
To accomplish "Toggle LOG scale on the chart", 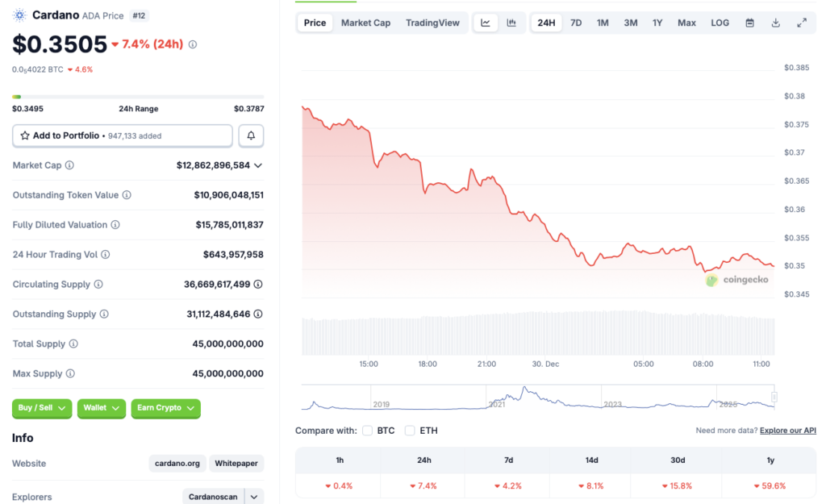I will (x=719, y=23).
